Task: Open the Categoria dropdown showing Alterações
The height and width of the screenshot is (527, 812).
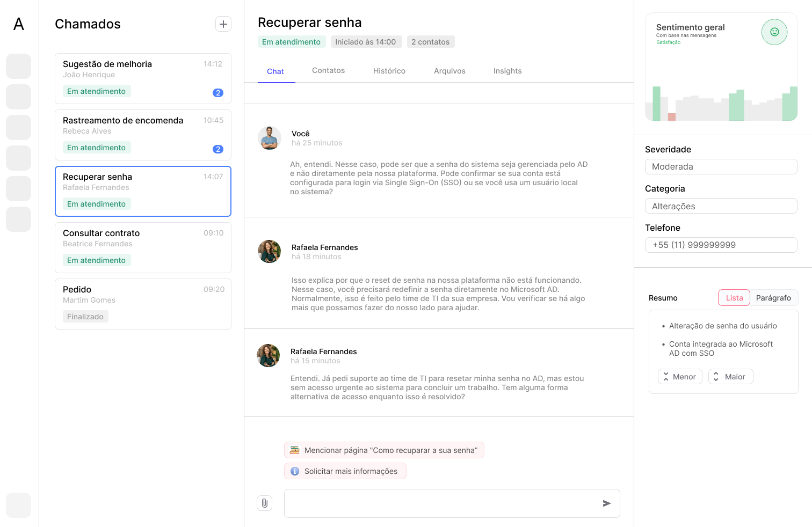Action: pos(721,206)
